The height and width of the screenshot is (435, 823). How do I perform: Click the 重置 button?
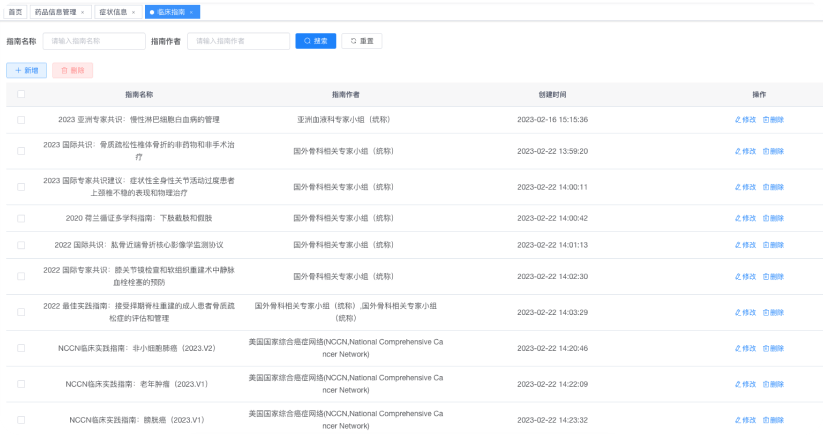pyautogui.click(x=362, y=41)
